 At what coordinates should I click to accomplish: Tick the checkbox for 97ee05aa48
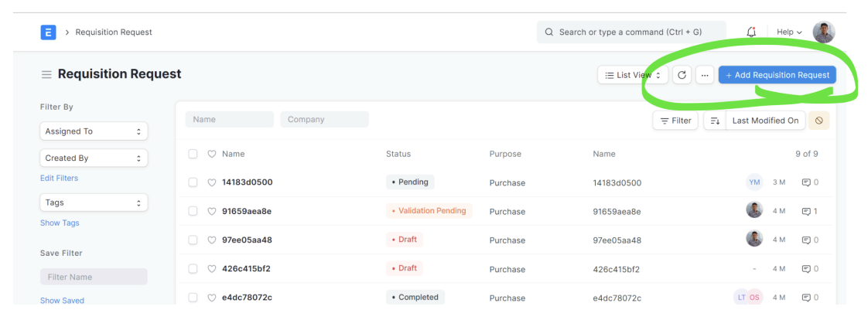click(x=193, y=240)
